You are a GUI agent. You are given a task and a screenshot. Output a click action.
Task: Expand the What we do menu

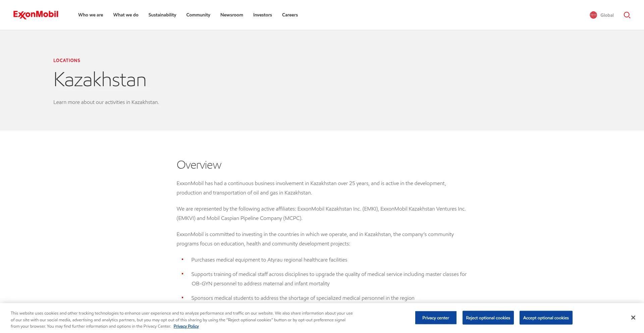tap(126, 15)
